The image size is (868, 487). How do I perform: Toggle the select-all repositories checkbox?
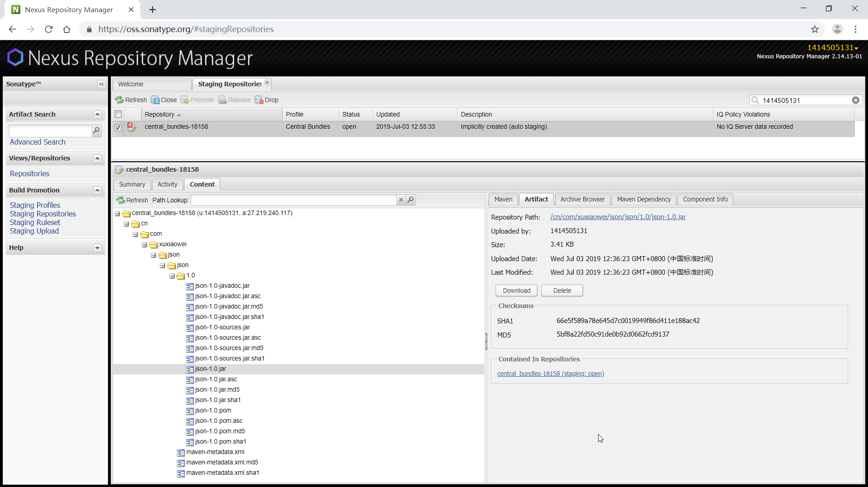(118, 114)
